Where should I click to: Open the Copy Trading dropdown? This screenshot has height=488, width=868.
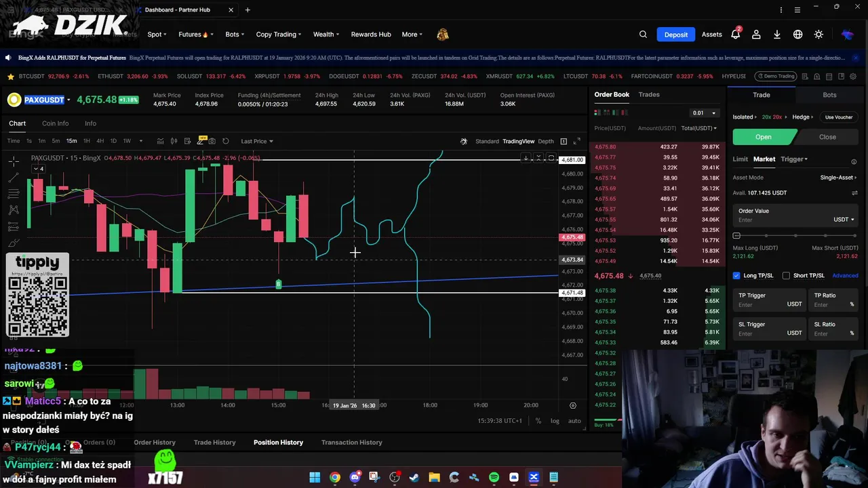pos(279,35)
